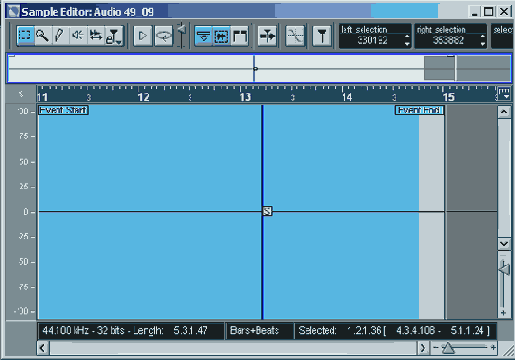Image resolution: width=515 pixels, height=360 pixels.
Task: Click the vertical zoom slider handle
Action: (504, 269)
